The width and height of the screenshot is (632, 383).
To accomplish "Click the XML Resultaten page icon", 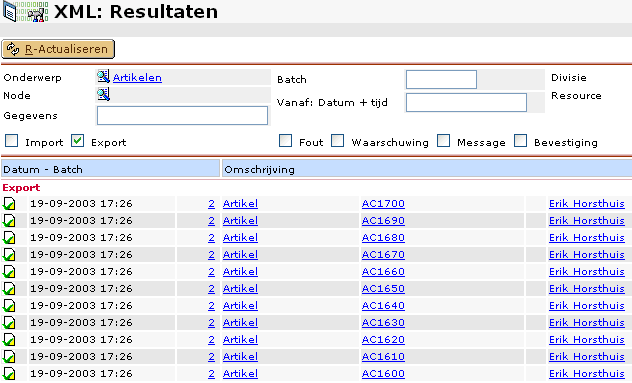I will coord(25,11).
